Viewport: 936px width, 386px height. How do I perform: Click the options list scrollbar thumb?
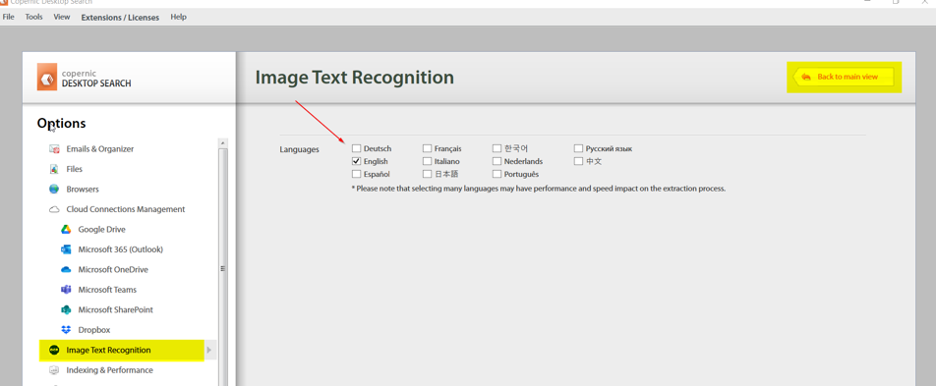[223, 268]
